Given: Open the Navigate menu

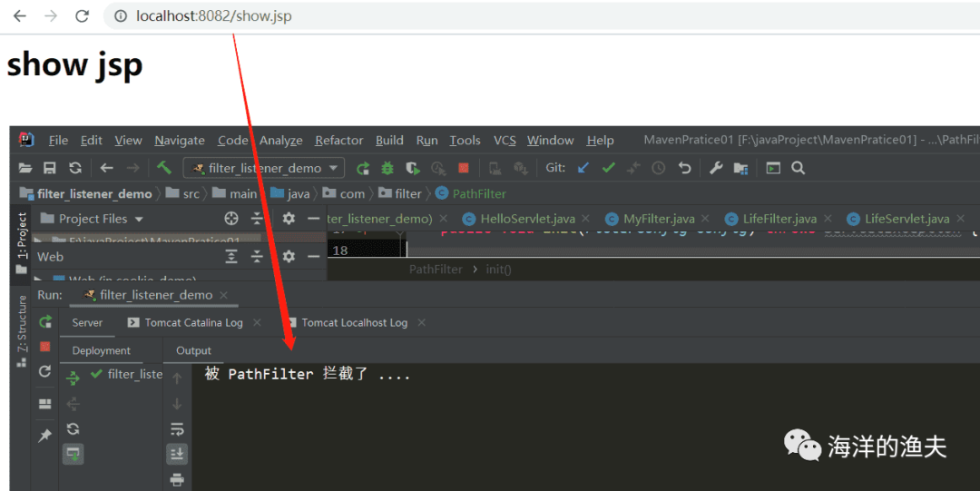Looking at the screenshot, I should pyautogui.click(x=180, y=140).
